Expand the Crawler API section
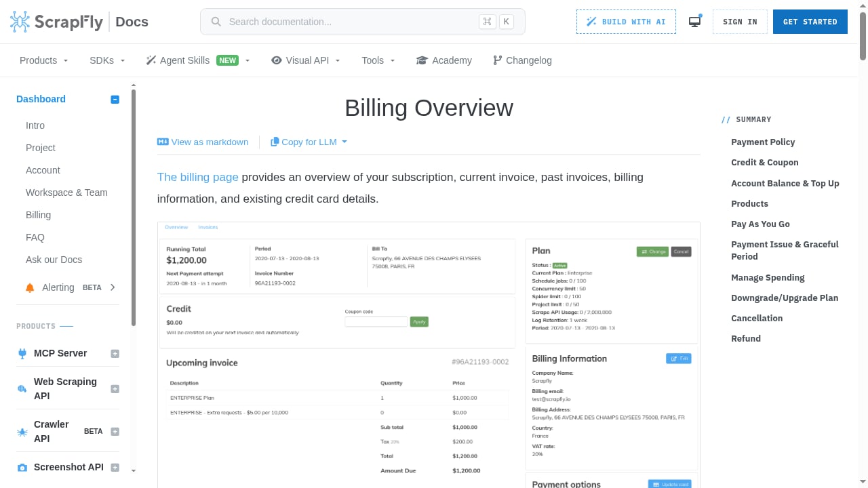This screenshot has height=488, width=868. pos(115,432)
